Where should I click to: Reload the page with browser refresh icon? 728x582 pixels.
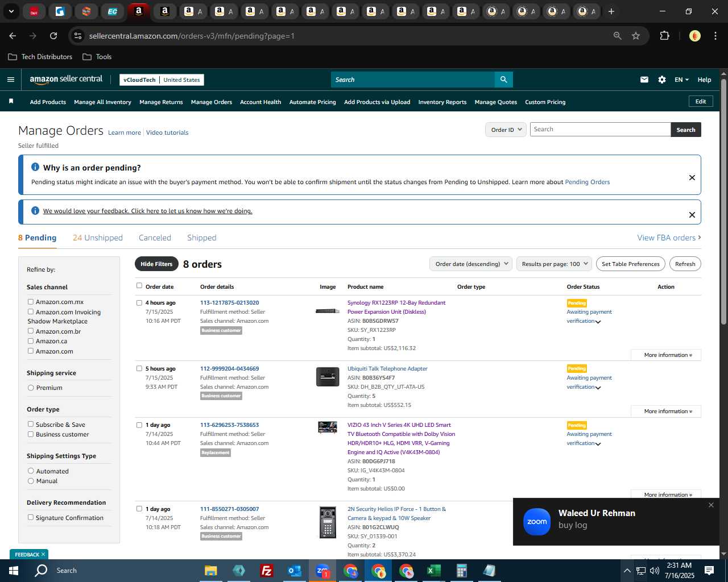tap(53, 36)
